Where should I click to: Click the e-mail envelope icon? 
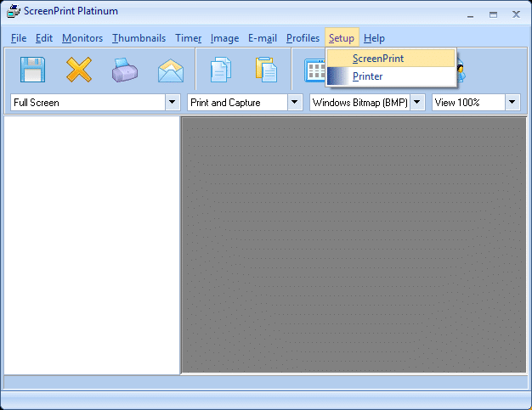pyautogui.click(x=171, y=70)
